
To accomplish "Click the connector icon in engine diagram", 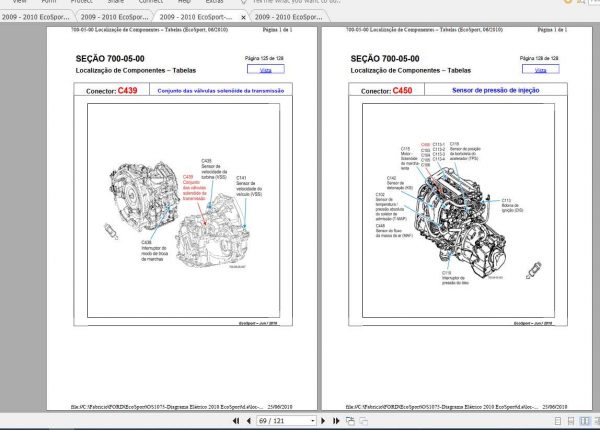I will pyautogui.click(x=533, y=270).
